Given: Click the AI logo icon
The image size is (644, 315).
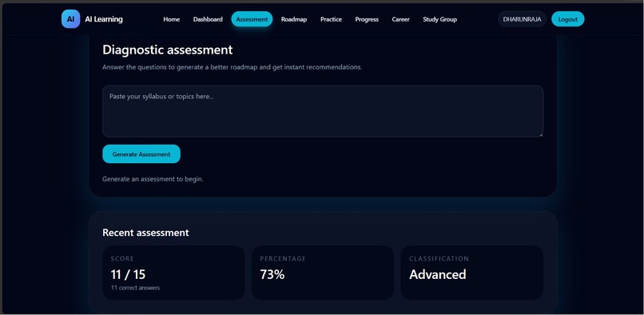Looking at the screenshot, I should pyautogui.click(x=70, y=19).
